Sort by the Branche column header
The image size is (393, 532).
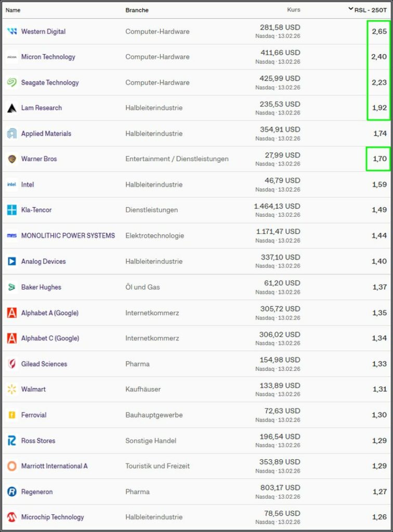pyautogui.click(x=137, y=10)
